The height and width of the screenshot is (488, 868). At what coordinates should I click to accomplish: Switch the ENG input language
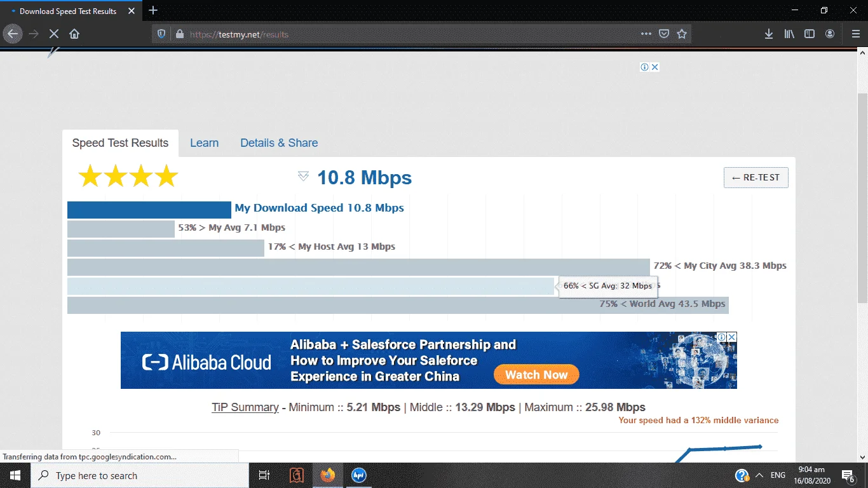[x=778, y=475]
